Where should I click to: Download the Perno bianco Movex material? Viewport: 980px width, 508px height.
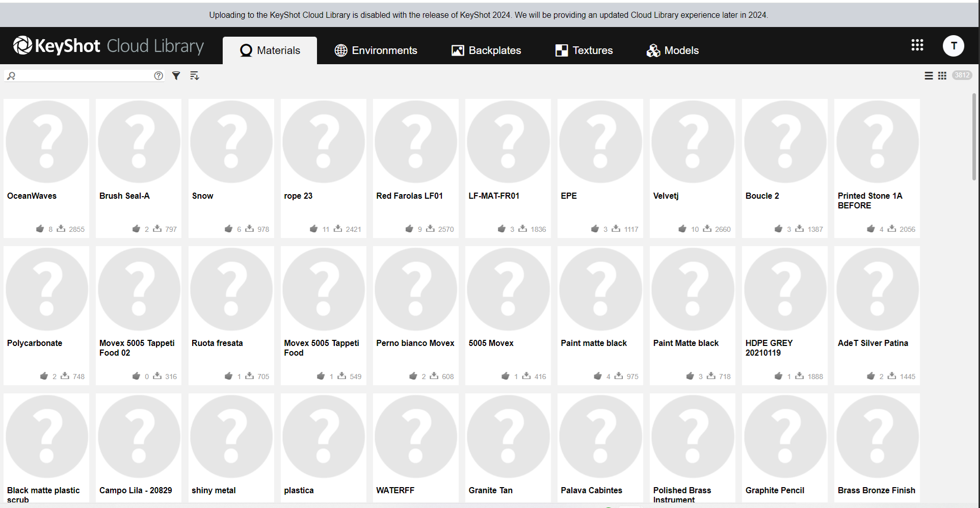(x=434, y=376)
